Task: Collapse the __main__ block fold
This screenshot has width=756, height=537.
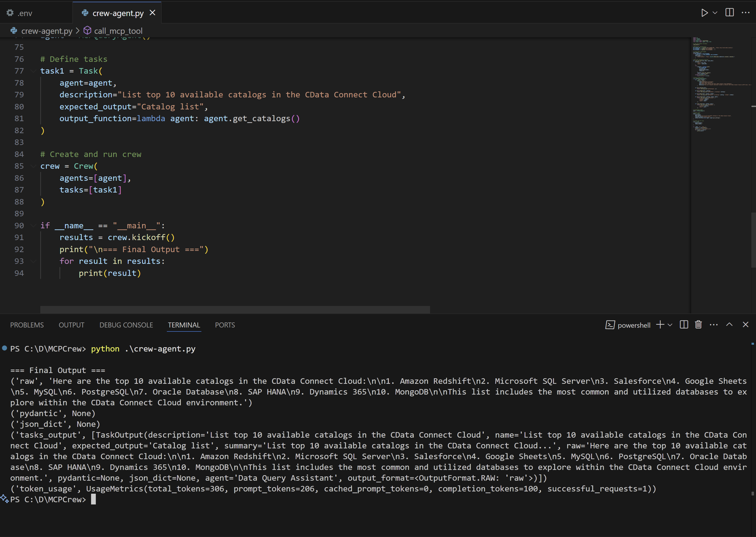Action: 33,225
